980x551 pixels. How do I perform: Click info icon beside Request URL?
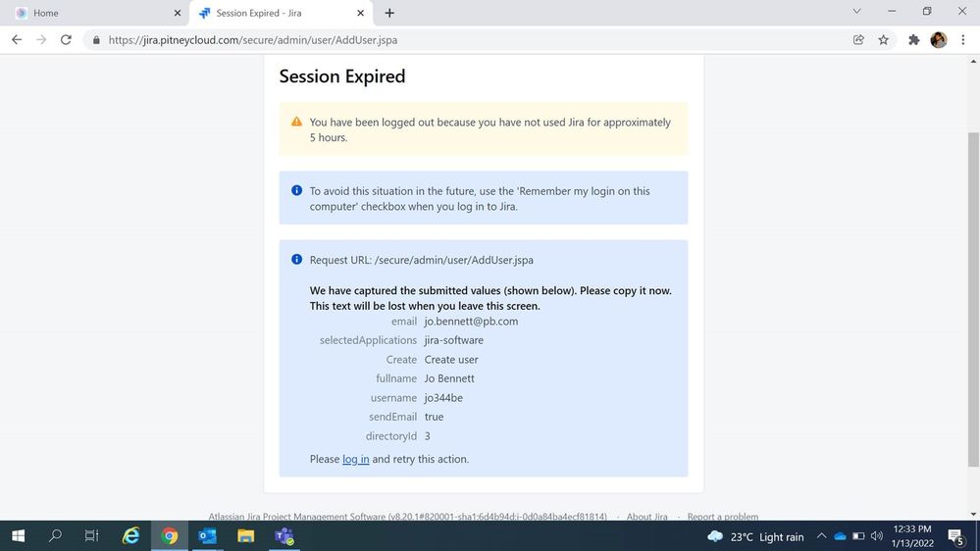point(297,259)
